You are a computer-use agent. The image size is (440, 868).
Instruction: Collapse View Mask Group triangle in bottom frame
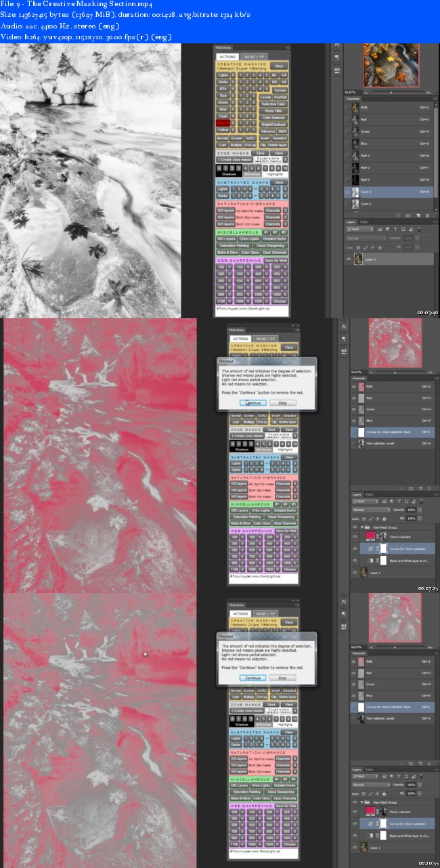(x=362, y=802)
